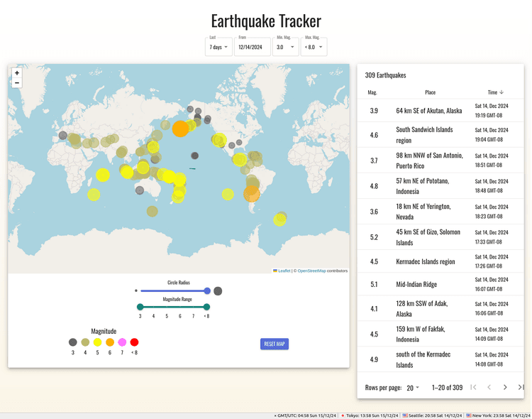
Task: Click the Mag. column header
Action: tap(372, 92)
